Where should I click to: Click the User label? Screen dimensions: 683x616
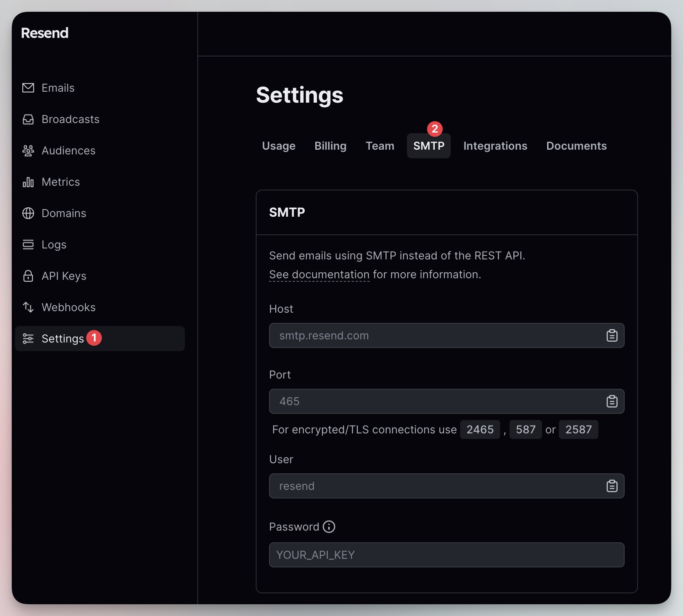tap(281, 459)
